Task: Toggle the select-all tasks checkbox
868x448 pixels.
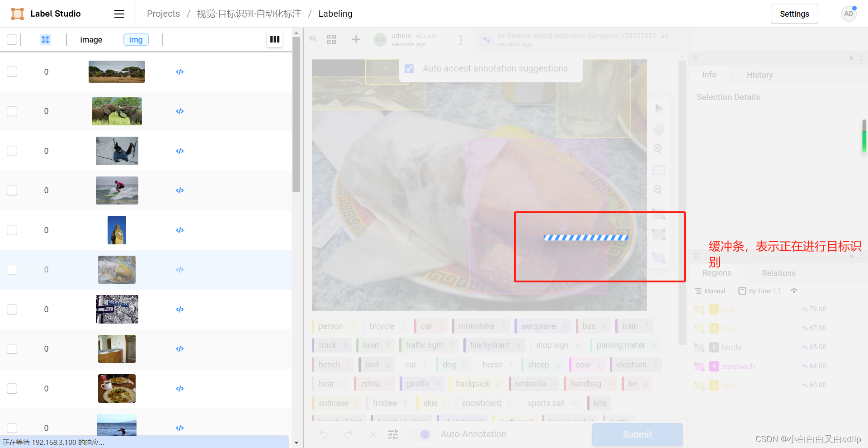Action: coord(12,40)
